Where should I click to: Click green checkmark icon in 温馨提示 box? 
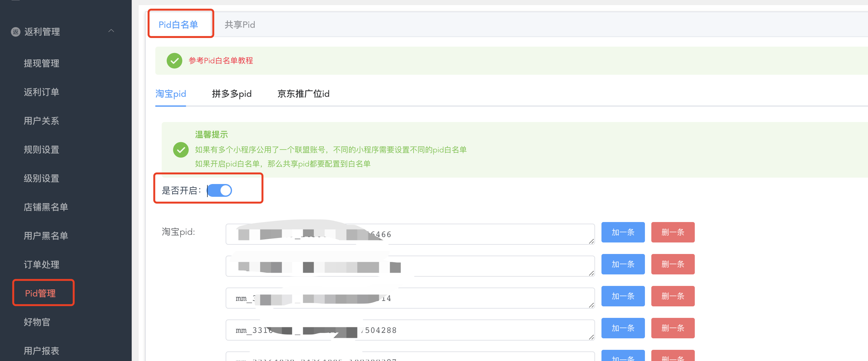(181, 150)
